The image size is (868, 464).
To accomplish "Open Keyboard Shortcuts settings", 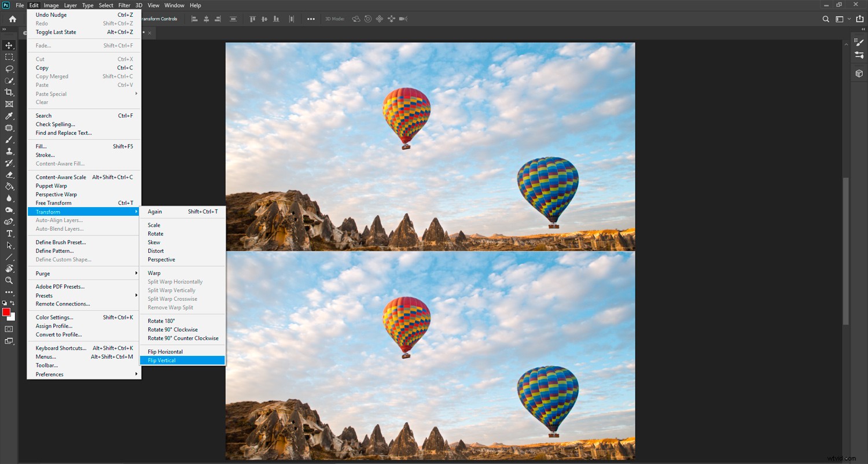I will pyautogui.click(x=61, y=348).
